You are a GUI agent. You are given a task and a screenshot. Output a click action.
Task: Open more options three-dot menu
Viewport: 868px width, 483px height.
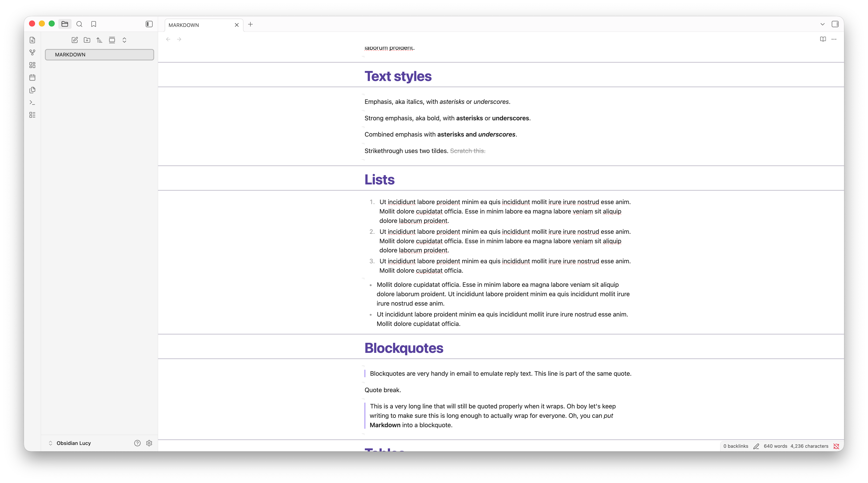point(834,39)
